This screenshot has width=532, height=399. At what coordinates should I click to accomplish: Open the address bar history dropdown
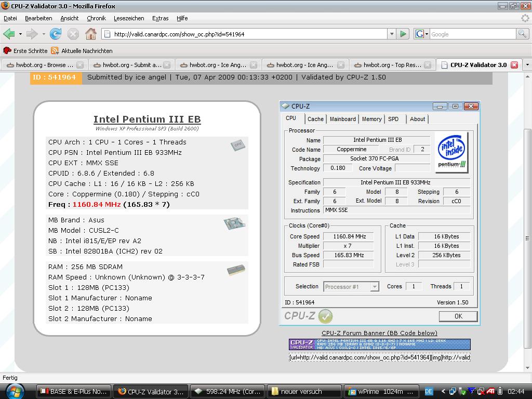392,34
